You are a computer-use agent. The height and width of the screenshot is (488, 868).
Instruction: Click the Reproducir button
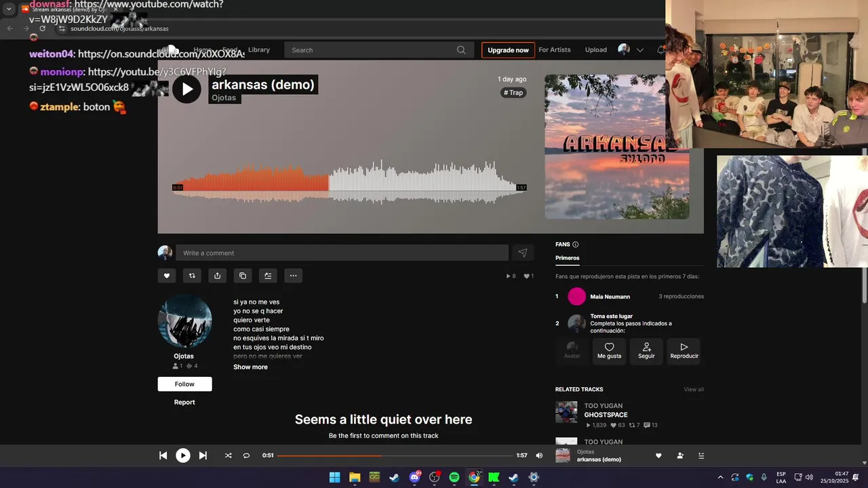tap(684, 351)
